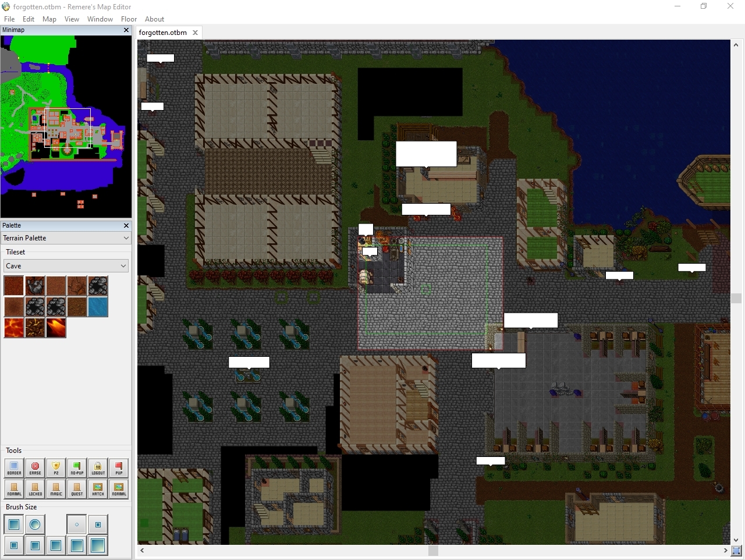Open the Edit menu
This screenshot has width=745, height=560.
[x=29, y=19]
